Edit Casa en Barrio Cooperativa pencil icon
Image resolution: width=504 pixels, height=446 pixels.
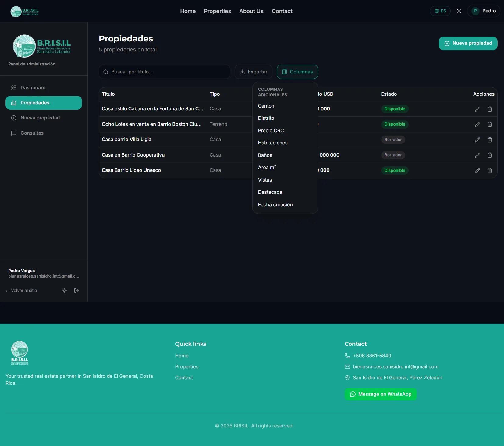click(477, 155)
